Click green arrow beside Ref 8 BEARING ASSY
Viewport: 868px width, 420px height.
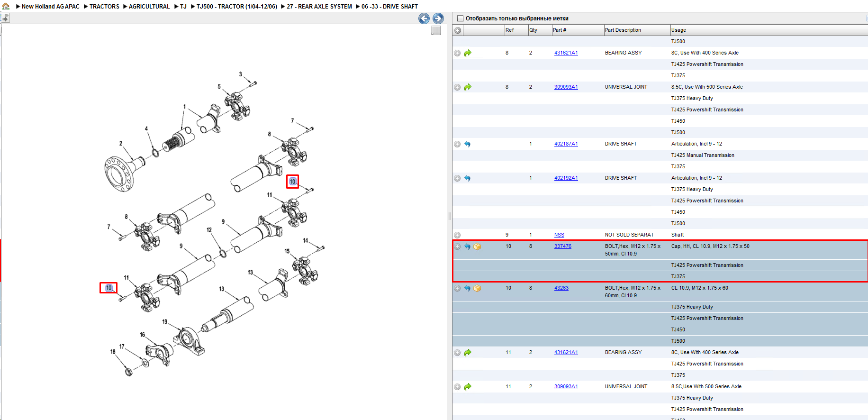tap(468, 53)
